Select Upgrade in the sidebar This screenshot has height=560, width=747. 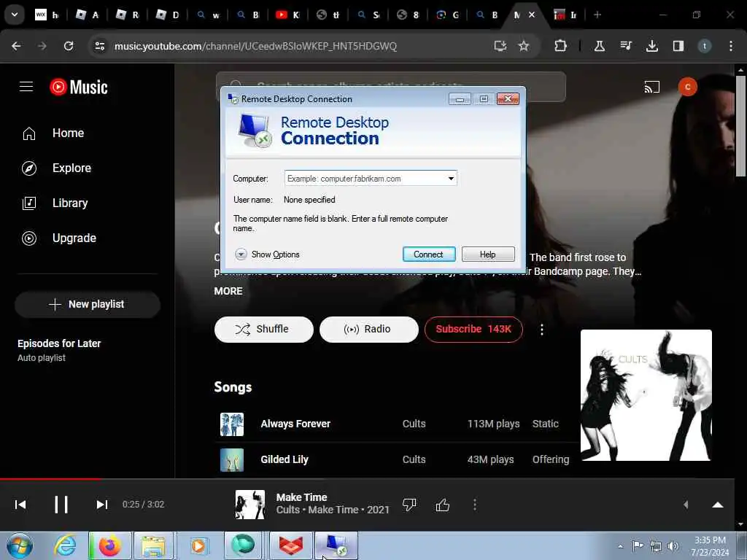74,238
